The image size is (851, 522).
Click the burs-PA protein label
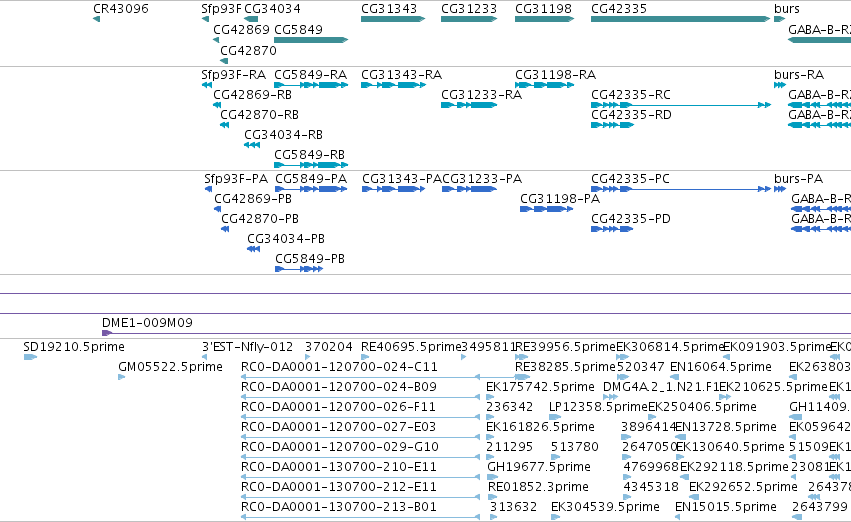point(798,179)
